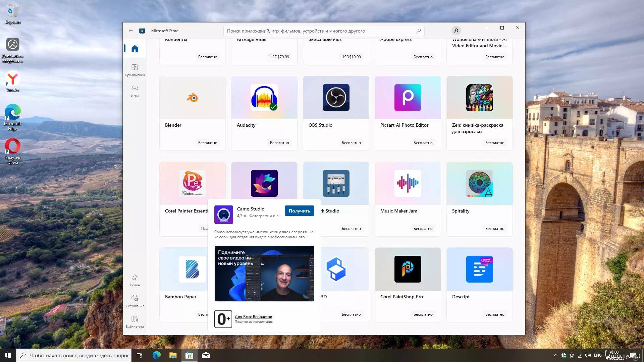Expand hidden system tray icons chevron
Screen dimensions: 644x362
tap(555, 355)
